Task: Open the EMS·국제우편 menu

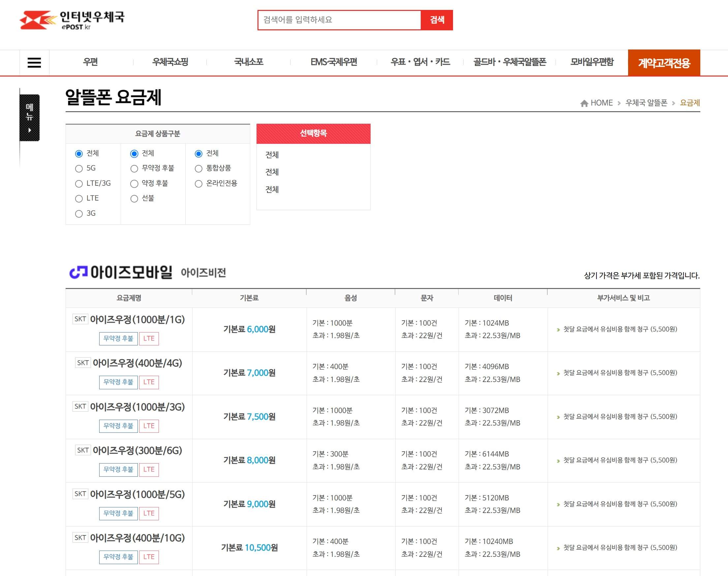Action: coord(334,62)
